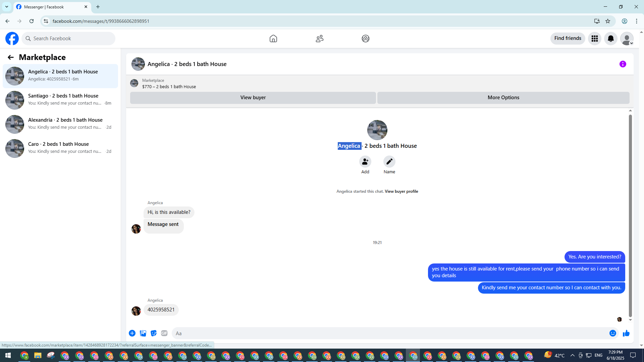Choose a sticker
644x362 pixels.
coord(154,333)
